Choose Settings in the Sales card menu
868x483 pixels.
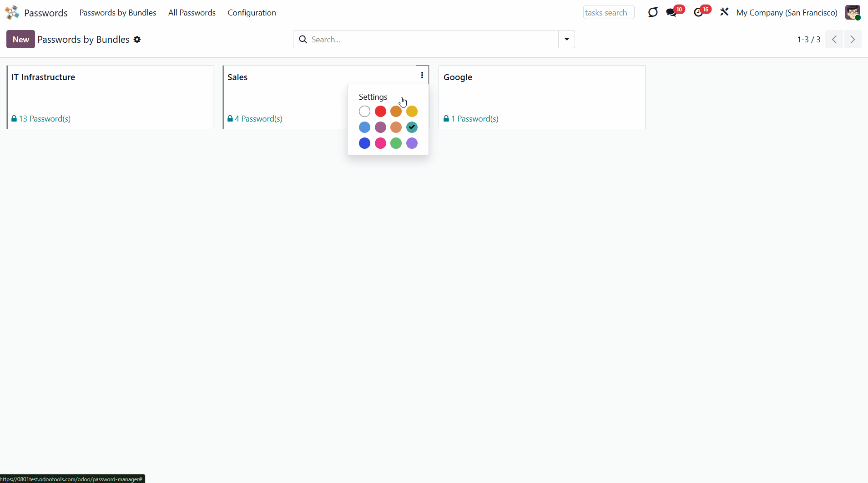click(x=373, y=97)
